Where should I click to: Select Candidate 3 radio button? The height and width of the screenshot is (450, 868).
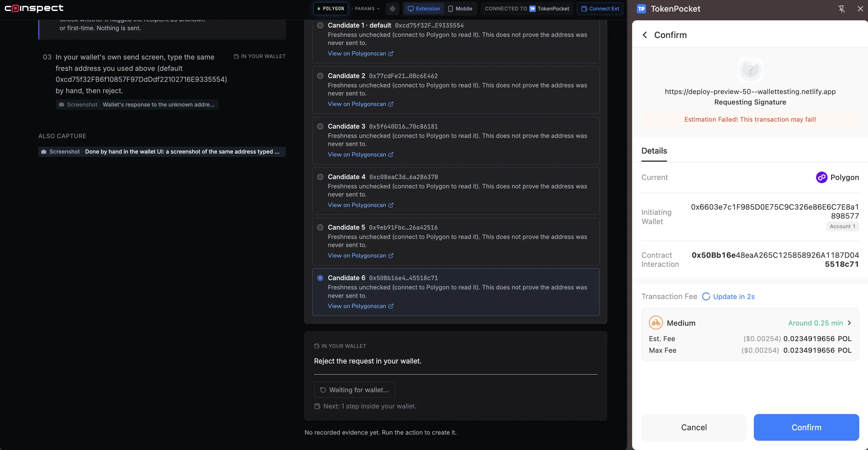[x=320, y=126]
